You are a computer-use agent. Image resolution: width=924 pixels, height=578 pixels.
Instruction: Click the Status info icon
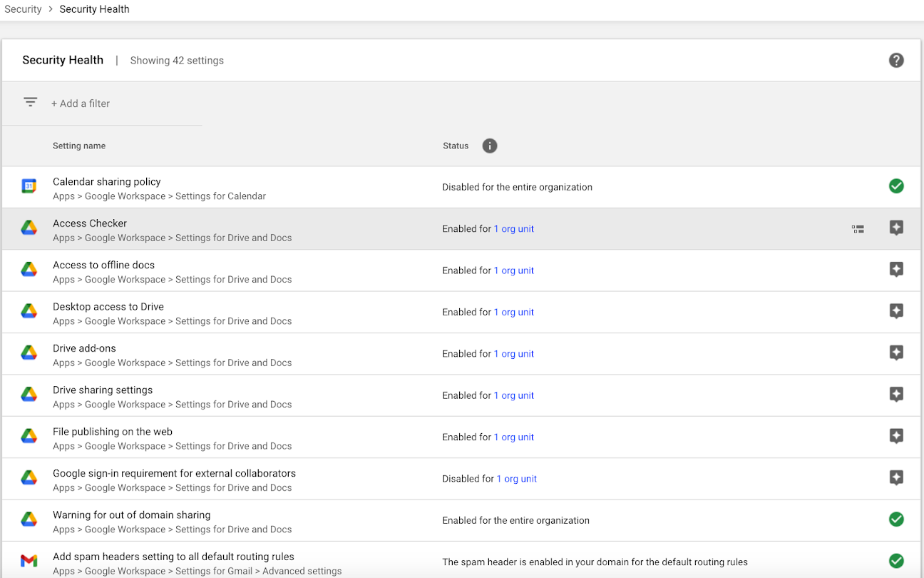(x=489, y=146)
